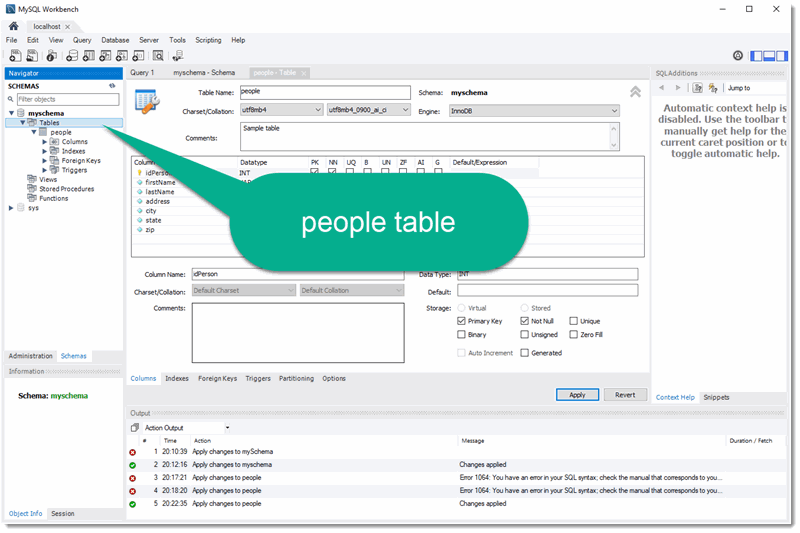The width and height of the screenshot is (800, 533).
Task: Switch to myschema - Schema tab
Action: pyautogui.click(x=204, y=72)
